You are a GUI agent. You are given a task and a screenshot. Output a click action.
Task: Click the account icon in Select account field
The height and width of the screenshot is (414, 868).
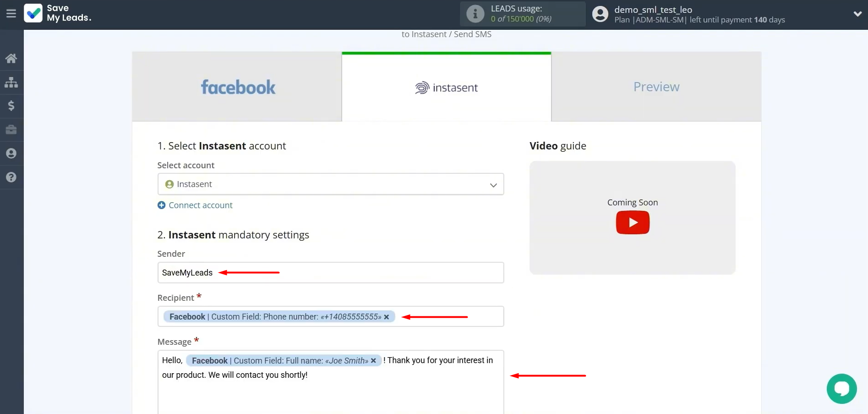pyautogui.click(x=169, y=184)
